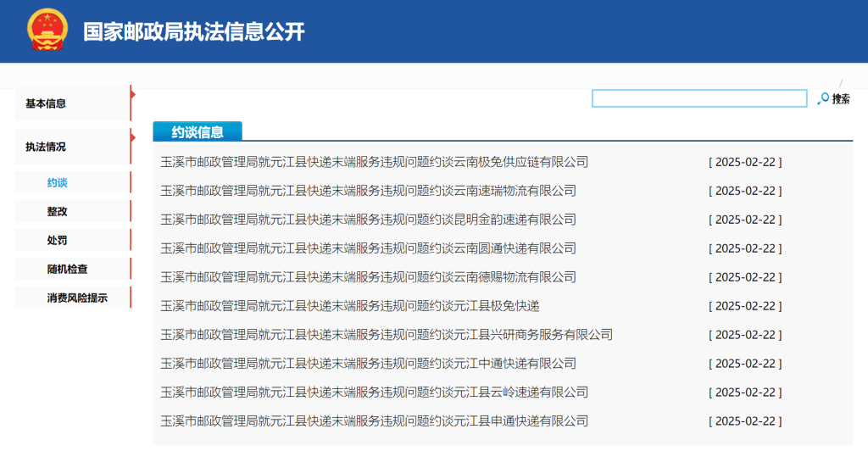Open notice about 昆明金韵速递有限公司
Viewport: 868px width, 451px height.
[368, 220]
